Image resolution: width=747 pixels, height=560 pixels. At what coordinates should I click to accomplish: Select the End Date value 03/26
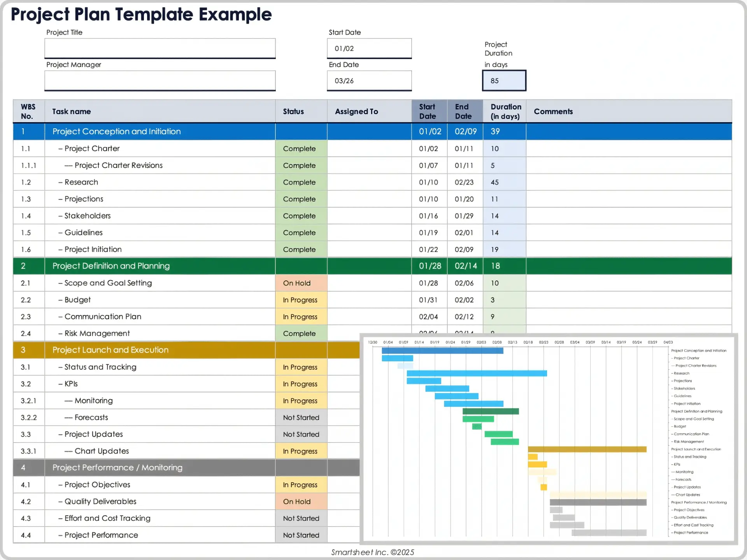coord(368,80)
